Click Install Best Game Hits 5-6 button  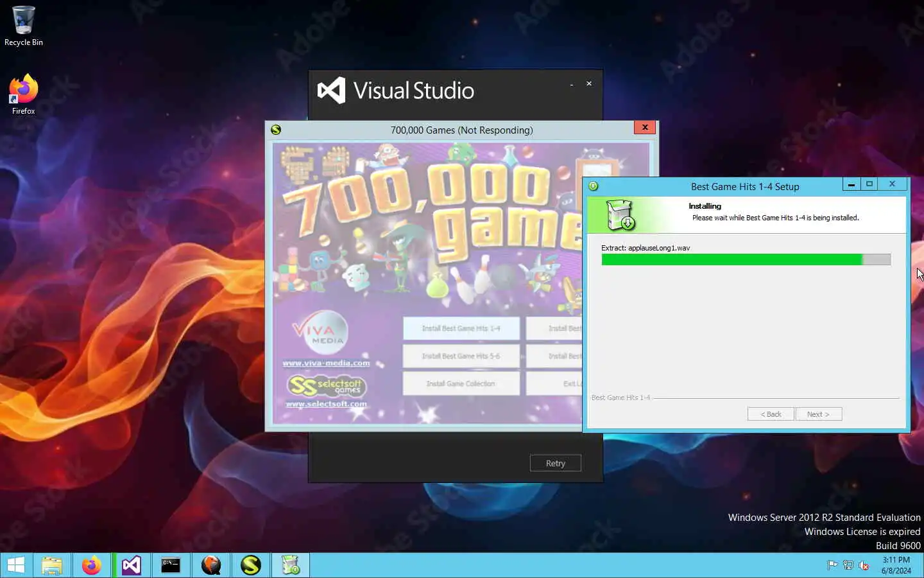[461, 356]
